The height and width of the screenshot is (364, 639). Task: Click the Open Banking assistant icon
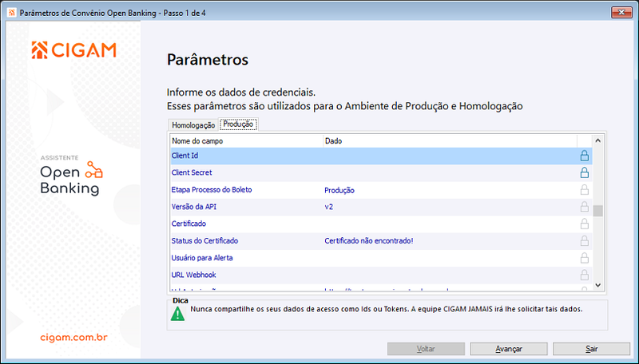94,170
